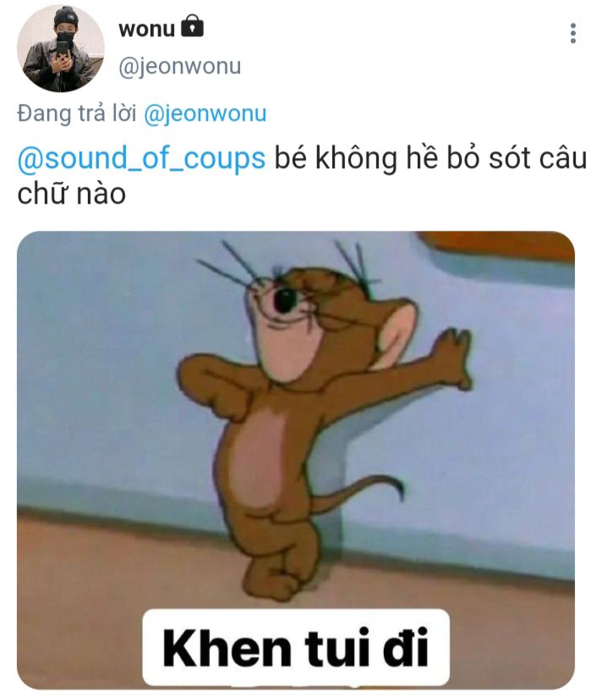Open the @sound_of_coups mention
608x700 pixels.
141,159
